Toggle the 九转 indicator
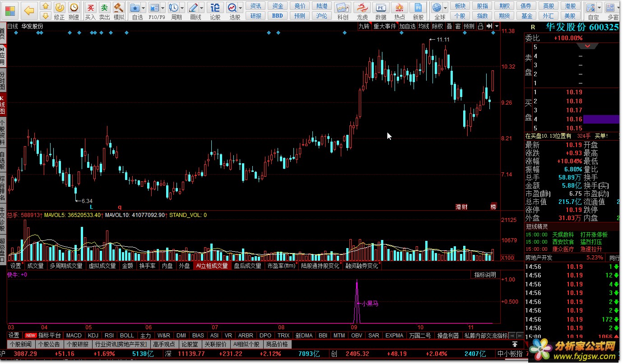Image resolution: width=623 pixels, height=364 pixels. click(x=364, y=26)
